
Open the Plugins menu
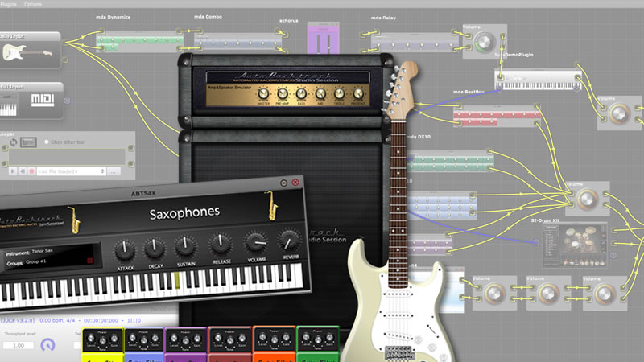8,4
